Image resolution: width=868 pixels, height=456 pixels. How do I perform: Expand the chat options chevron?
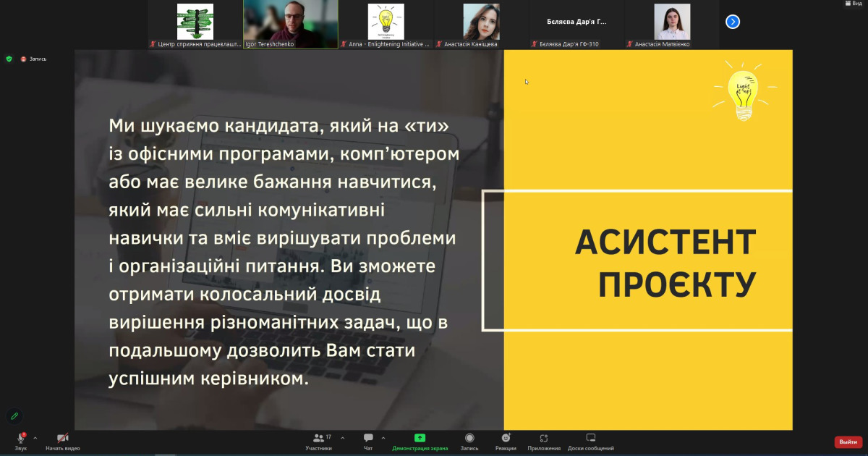(383, 438)
